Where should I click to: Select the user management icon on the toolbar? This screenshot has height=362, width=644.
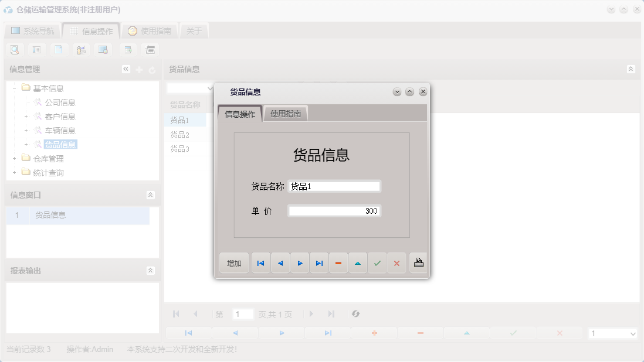(81, 50)
